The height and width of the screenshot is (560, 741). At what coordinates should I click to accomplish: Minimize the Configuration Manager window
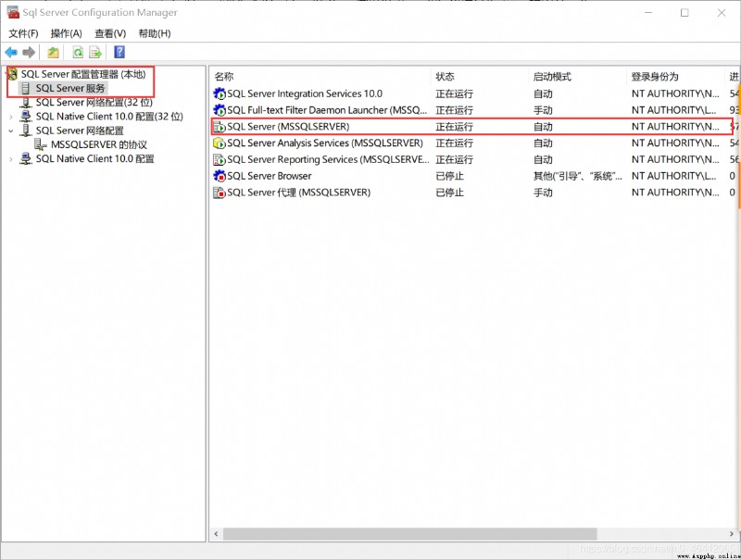pyautogui.click(x=648, y=13)
